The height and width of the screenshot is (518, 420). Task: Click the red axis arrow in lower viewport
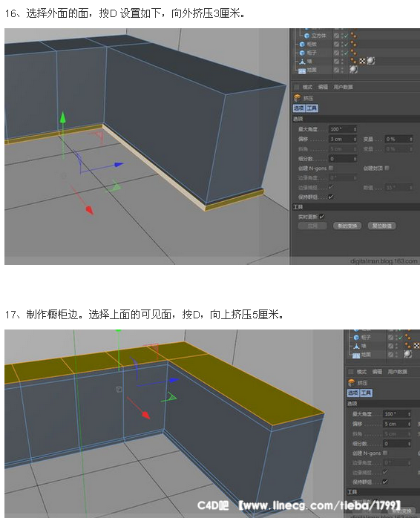tap(145, 414)
